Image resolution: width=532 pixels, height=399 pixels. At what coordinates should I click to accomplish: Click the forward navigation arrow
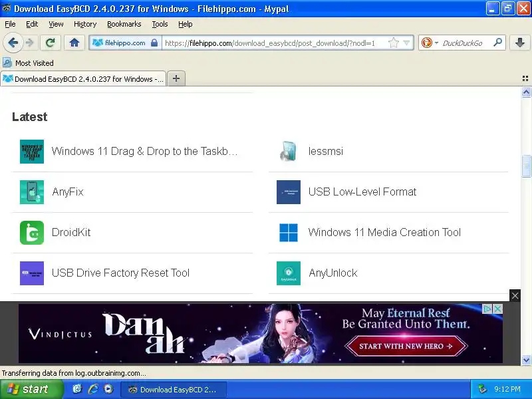[x=30, y=43]
